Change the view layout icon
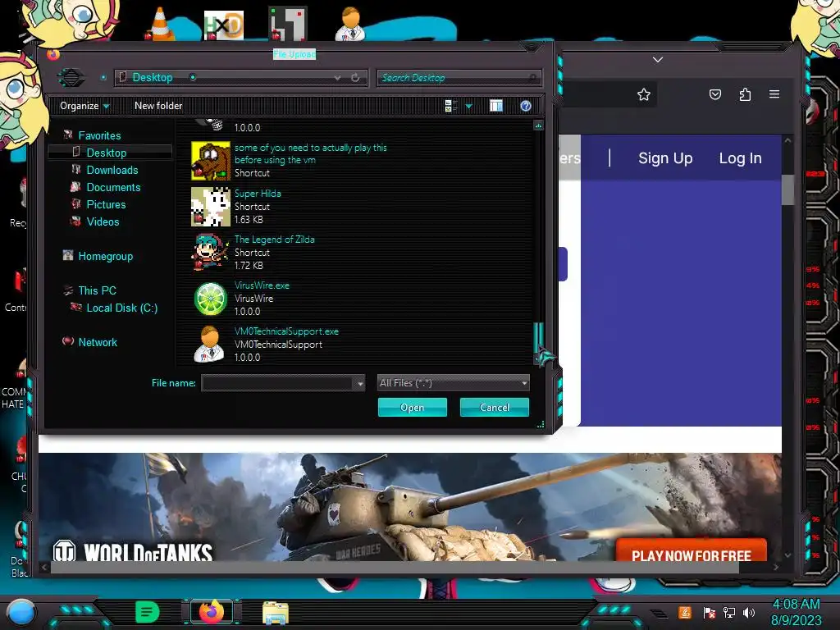Viewport: 840px width, 630px height. tap(450, 106)
